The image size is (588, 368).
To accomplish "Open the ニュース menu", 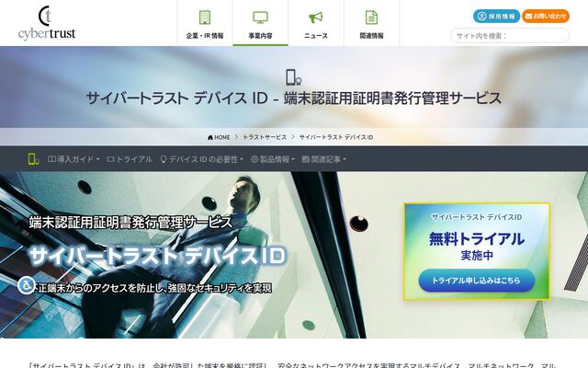I will (x=316, y=23).
